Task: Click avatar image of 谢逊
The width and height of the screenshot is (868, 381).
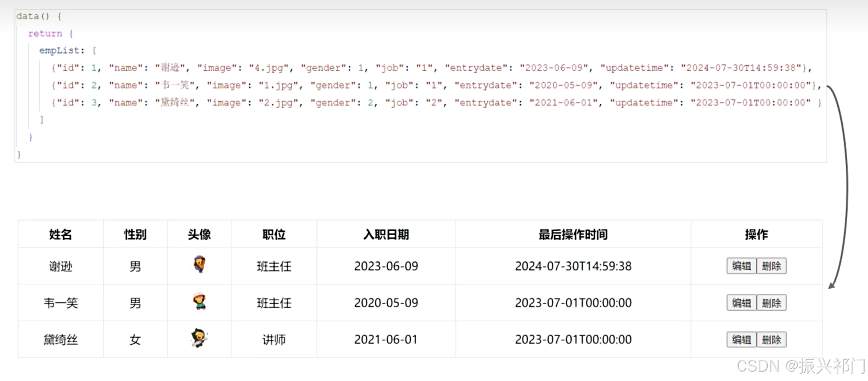Action: [199, 265]
